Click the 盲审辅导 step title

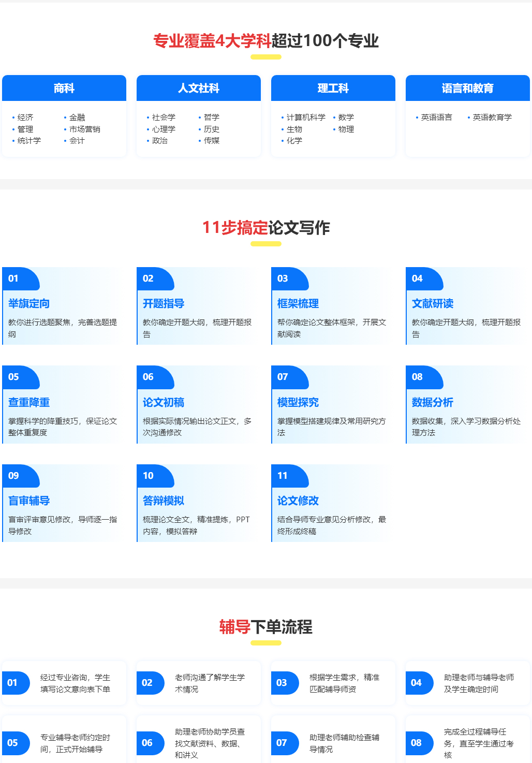(29, 501)
